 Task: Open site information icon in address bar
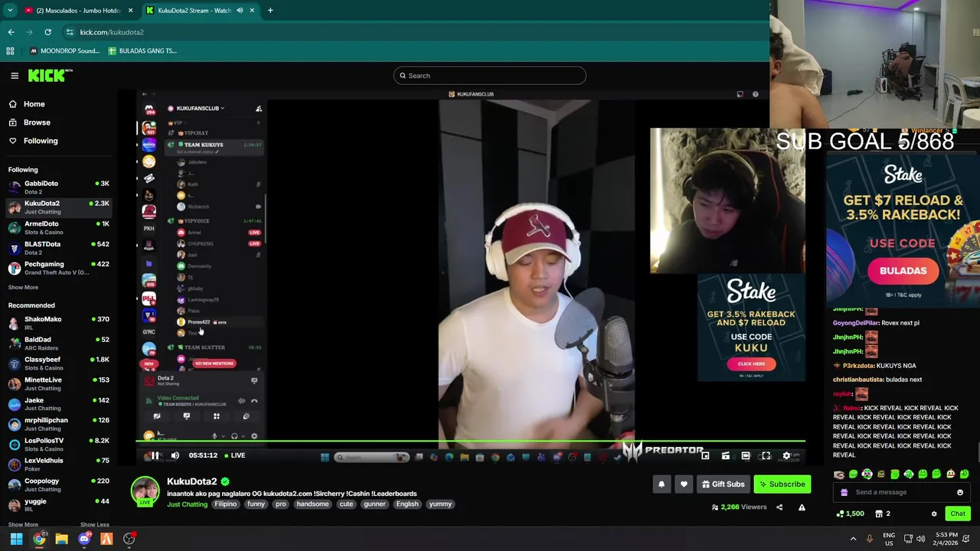coord(70,32)
